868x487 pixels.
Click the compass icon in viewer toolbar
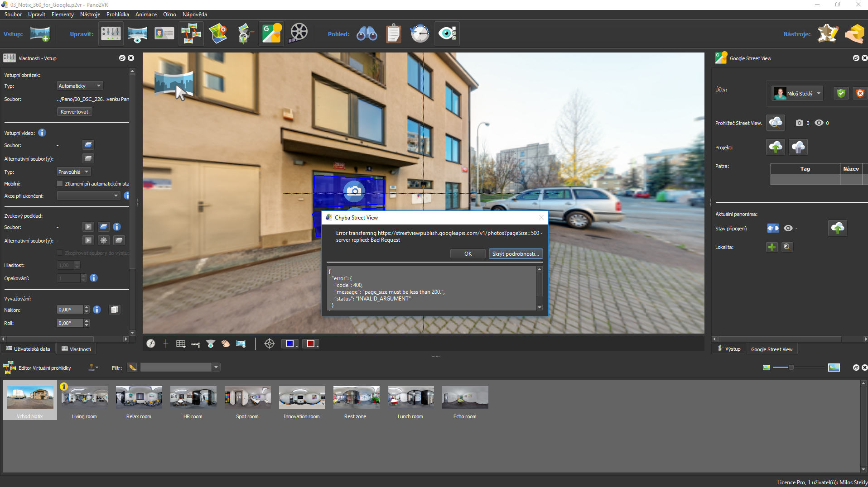pos(151,344)
